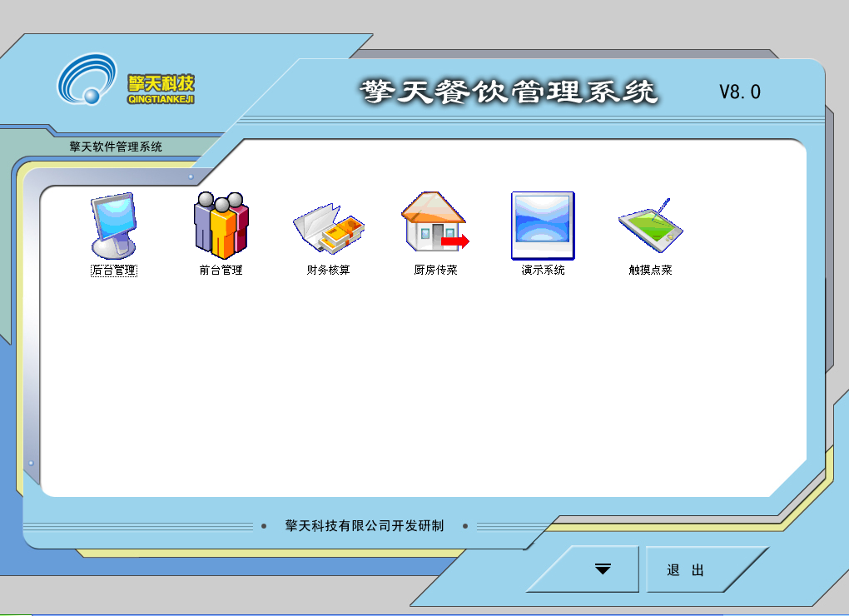Click the yellow 擎天科技 QINGTIANKEJI logo text
849x616 pixels.
pos(161,88)
